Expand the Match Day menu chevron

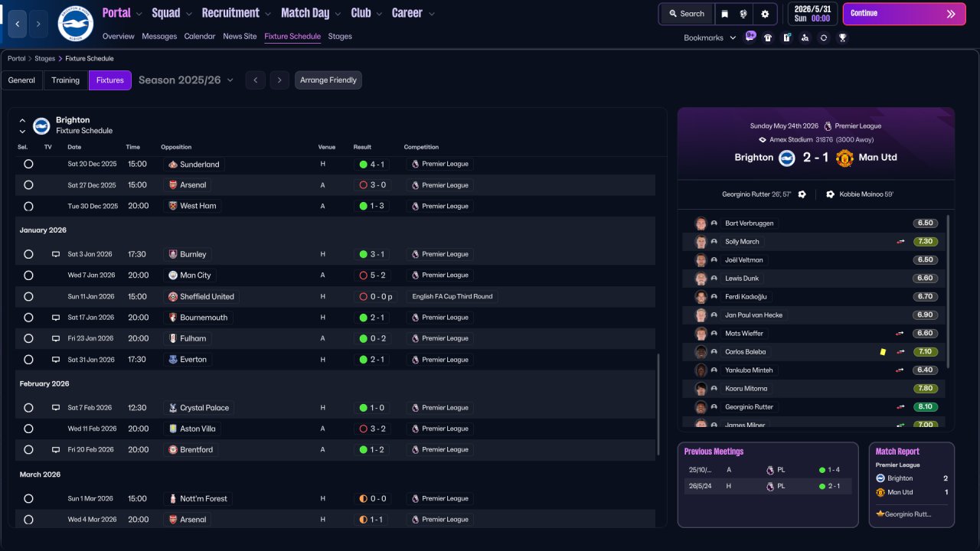(x=338, y=14)
